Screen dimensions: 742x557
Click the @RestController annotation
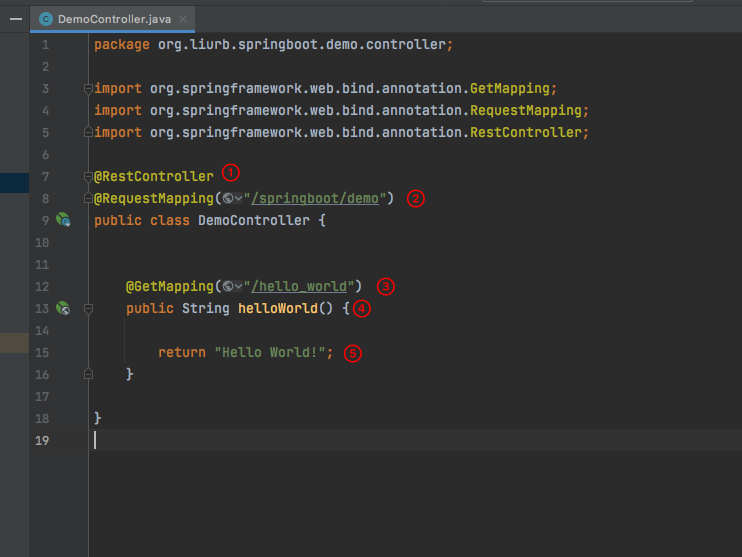pyautogui.click(x=154, y=177)
